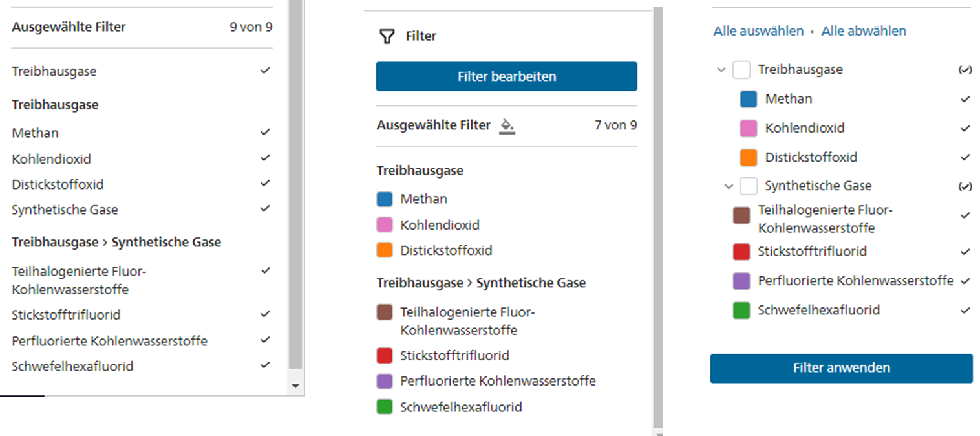The height and width of the screenshot is (436, 980).
Task: Click the checkmark beside Schwefelhexafluorid in left panel
Action: [265, 365]
